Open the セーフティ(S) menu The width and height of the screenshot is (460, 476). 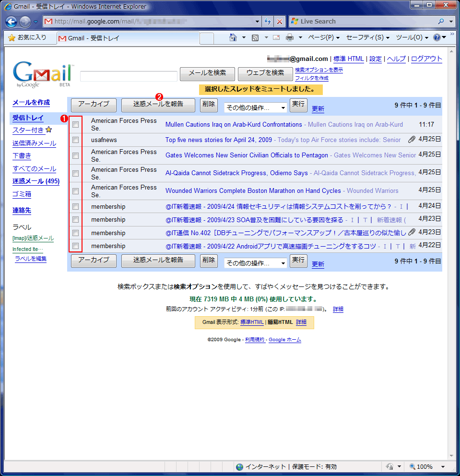368,37
